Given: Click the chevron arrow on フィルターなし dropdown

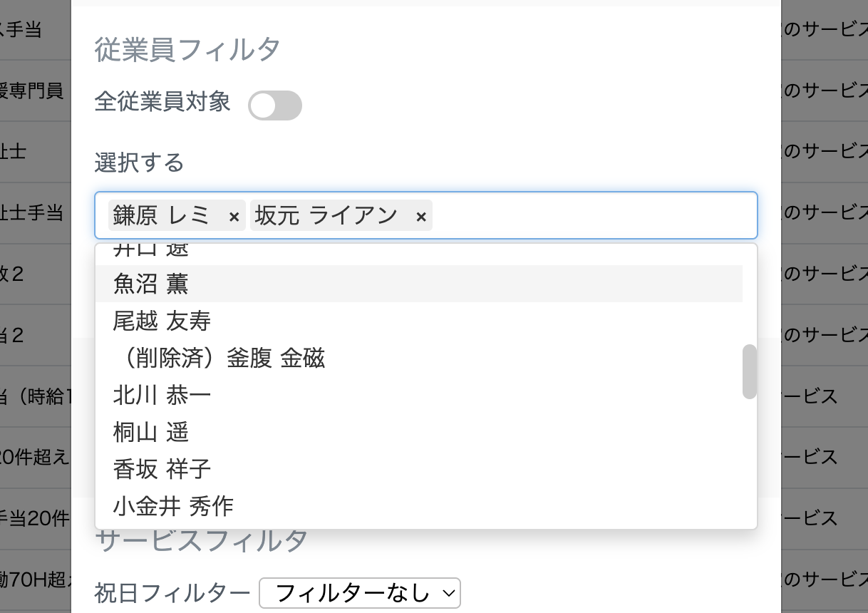Looking at the screenshot, I should click(x=448, y=592).
